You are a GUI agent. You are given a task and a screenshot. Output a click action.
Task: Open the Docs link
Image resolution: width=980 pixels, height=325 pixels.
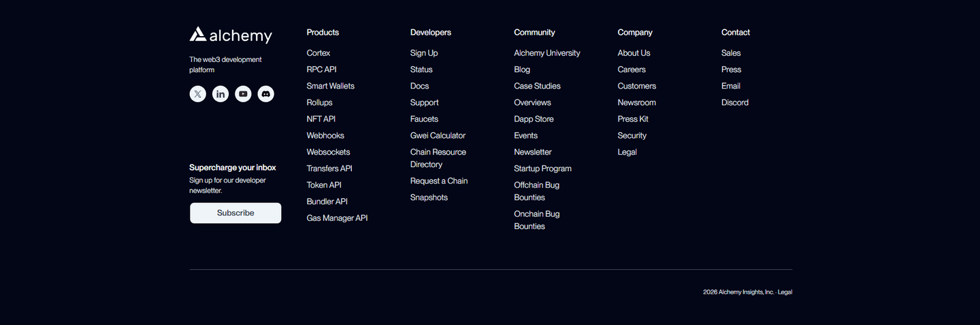(x=420, y=86)
